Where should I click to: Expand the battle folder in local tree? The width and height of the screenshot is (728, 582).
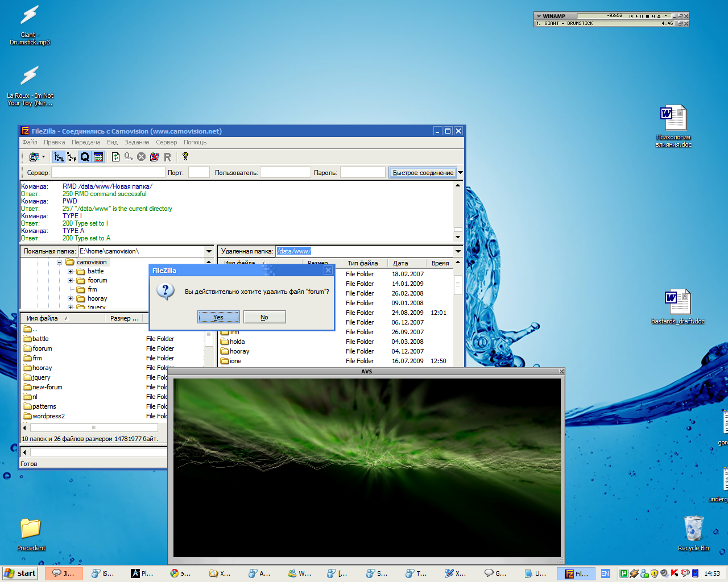click(71, 272)
